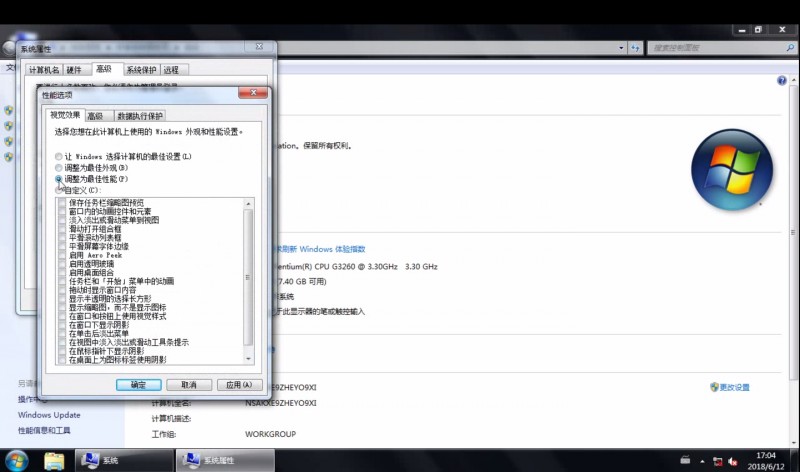Screen dimensions: 800x472
Task: Check 在桌面上为图标标签使用阴影 checkbox
Action: pyautogui.click(x=62, y=360)
